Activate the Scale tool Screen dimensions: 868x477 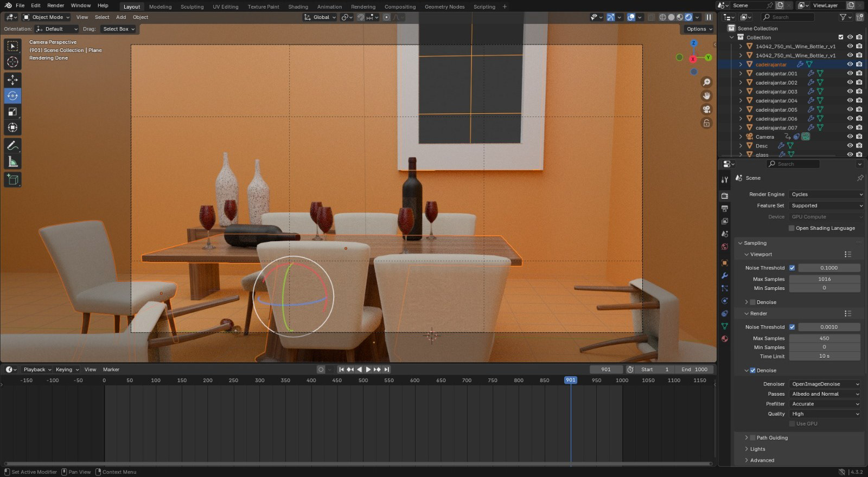coord(12,112)
